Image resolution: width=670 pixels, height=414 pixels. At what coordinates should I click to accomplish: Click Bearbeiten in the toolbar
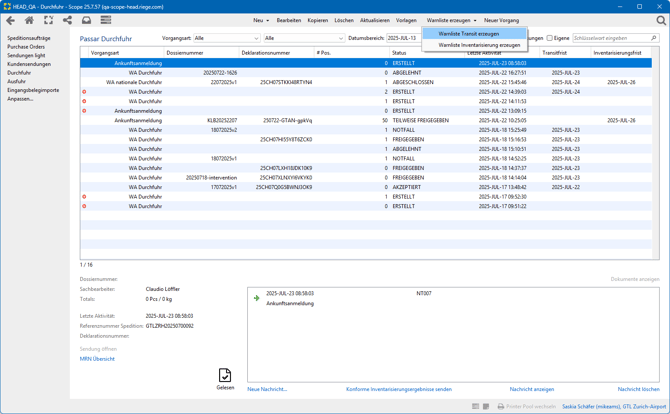tap(288, 20)
